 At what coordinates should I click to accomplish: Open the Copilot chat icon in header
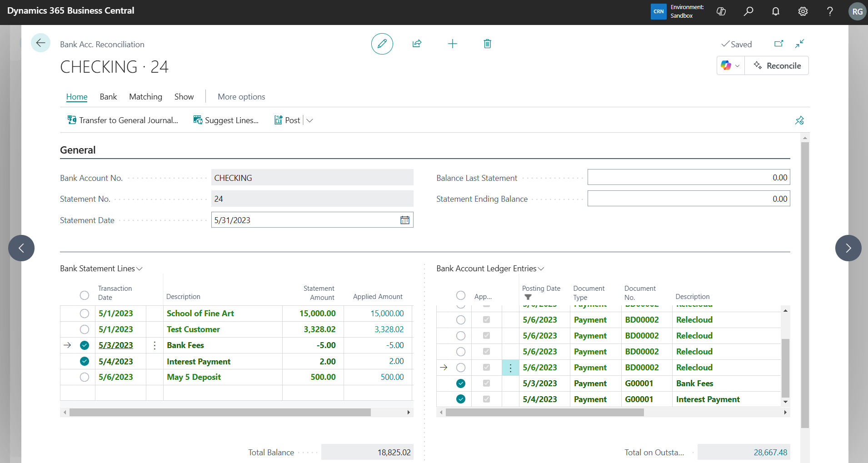point(721,11)
